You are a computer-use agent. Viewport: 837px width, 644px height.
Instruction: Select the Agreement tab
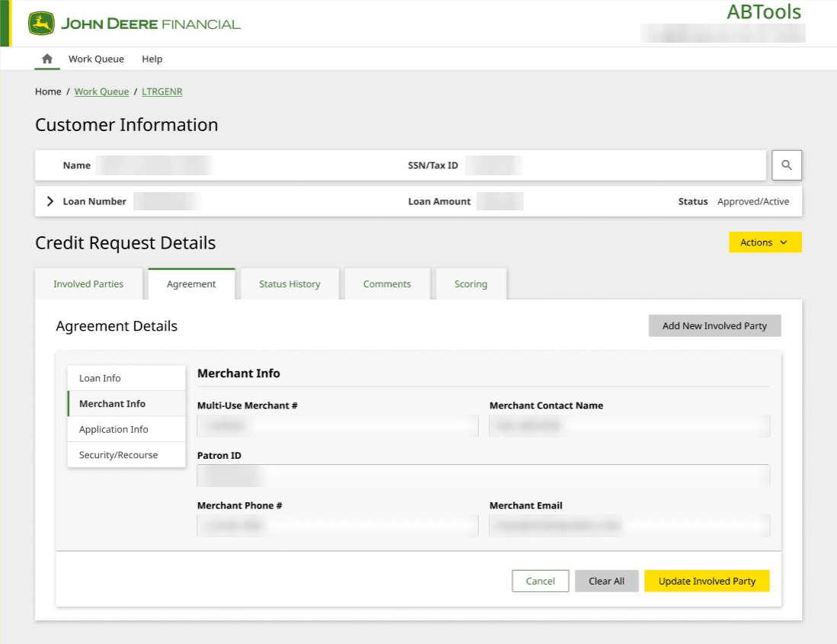tap(191, 284)
